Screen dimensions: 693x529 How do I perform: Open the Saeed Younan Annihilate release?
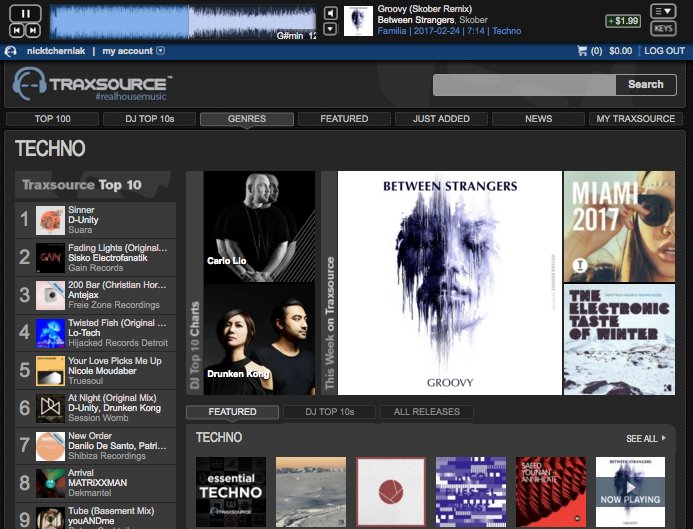[551, 492]
